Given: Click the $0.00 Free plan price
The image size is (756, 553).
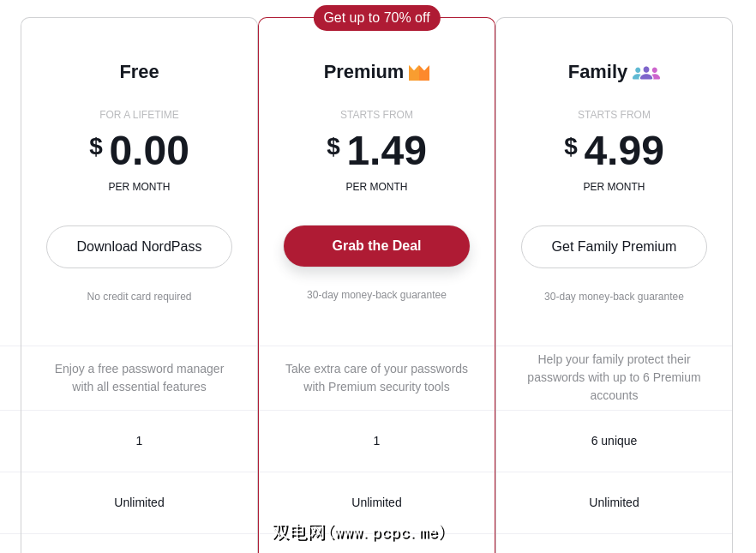Looking at the screenshot, I should 139,151.
